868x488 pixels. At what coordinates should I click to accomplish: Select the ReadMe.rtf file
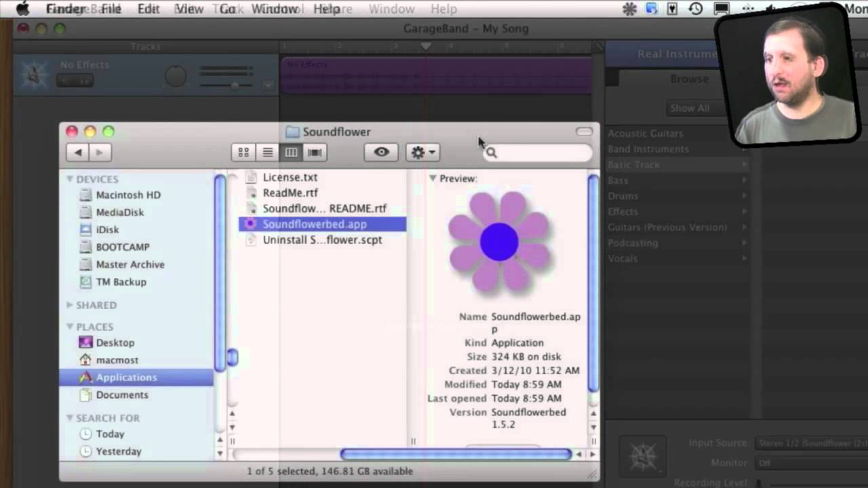click(x=290, y=192)
